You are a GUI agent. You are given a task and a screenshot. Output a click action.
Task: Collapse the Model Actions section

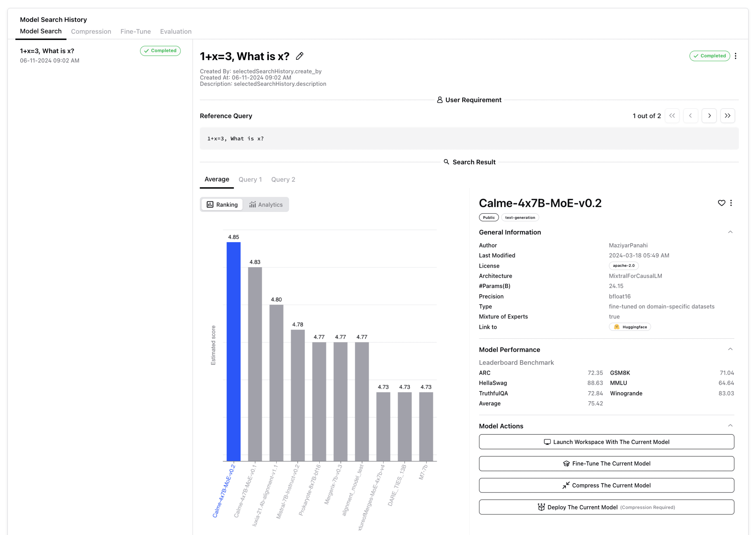730,426
